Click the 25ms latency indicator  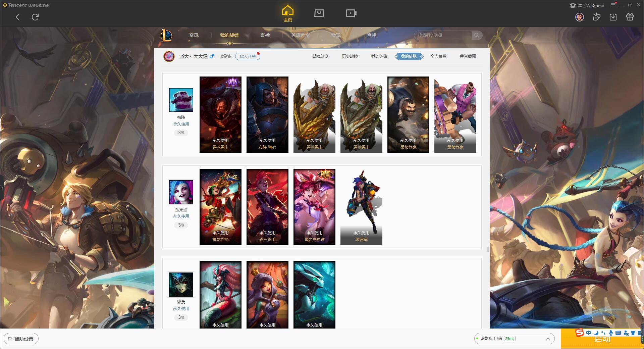click(x=509, y=339)
